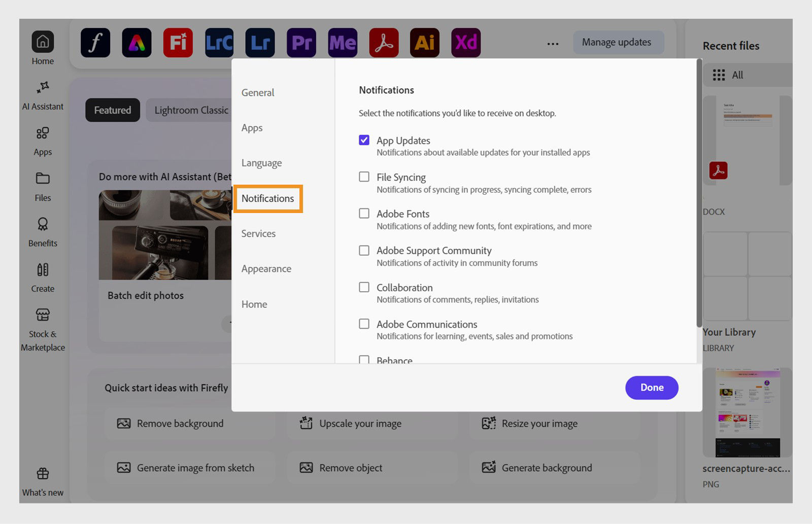Open Create in the left sidebar
812x524 pixels.
pyautogui.click(x=43, y=278)
